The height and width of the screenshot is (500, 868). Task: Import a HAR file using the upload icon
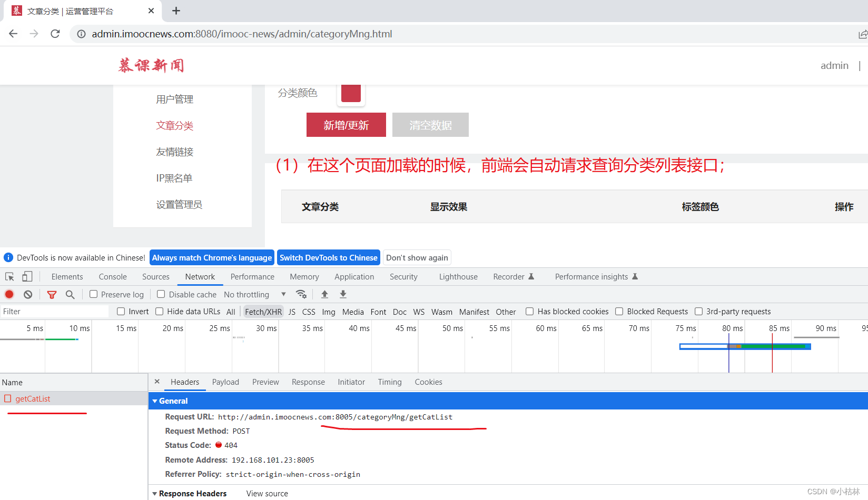[324, 294]
